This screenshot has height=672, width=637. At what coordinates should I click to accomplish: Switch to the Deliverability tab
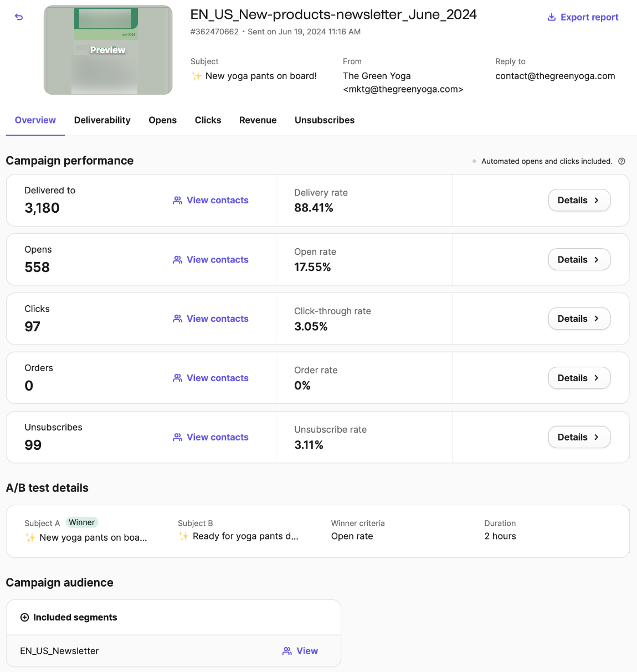(102, 120)
